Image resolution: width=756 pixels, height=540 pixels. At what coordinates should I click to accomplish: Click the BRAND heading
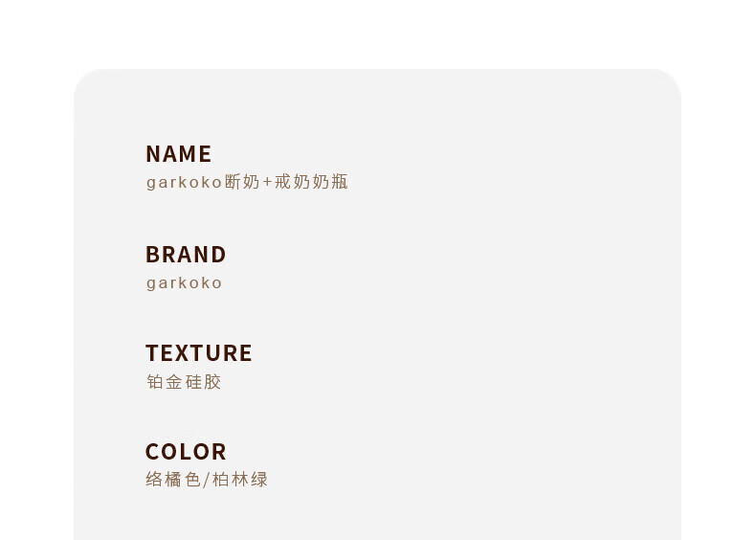coord(186,255)
